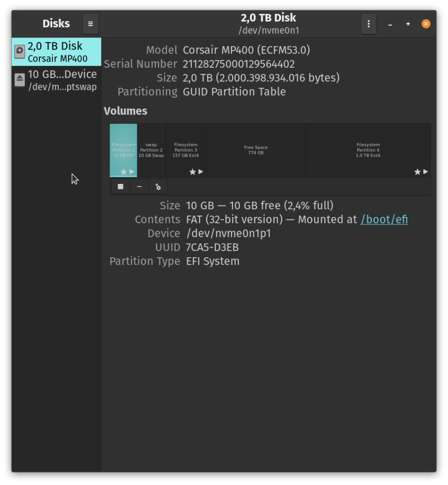Click the hard drive icon in the sidebar
Screen dimensions: 448x485
tap(20, 52)
